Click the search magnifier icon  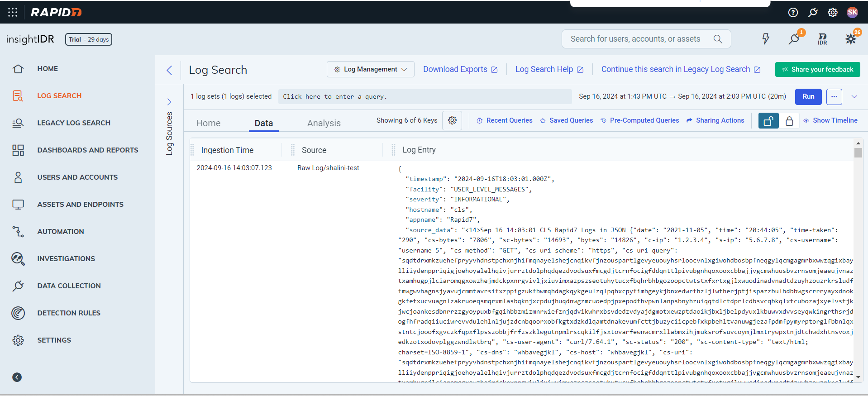tap(718, 39)
